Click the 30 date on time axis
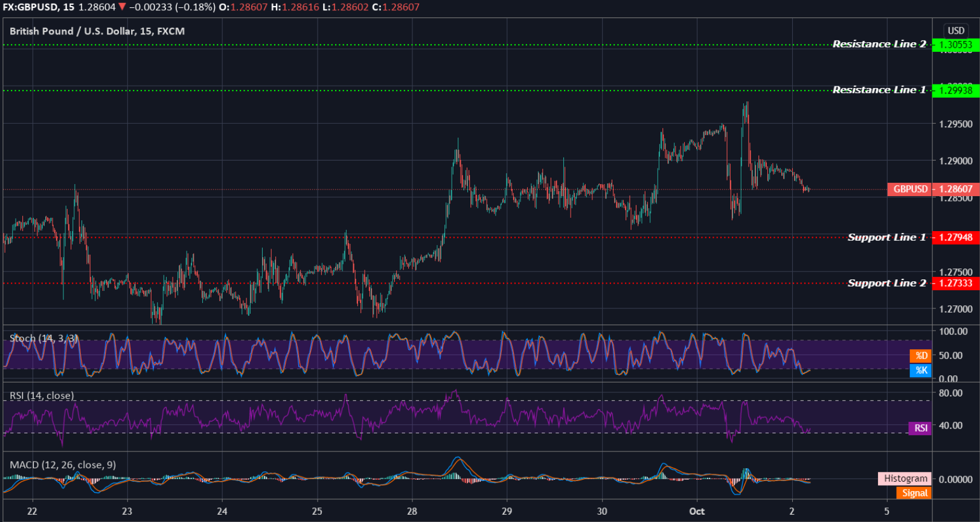Screen dimensions: 980x522 tap(602, 511)
